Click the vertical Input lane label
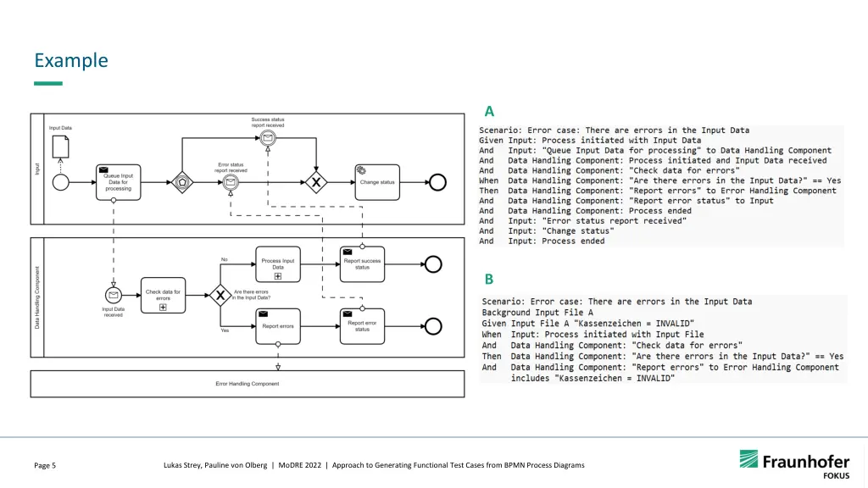Image resolution: width=868 pixels, height=488 pixels. point(37,169)
